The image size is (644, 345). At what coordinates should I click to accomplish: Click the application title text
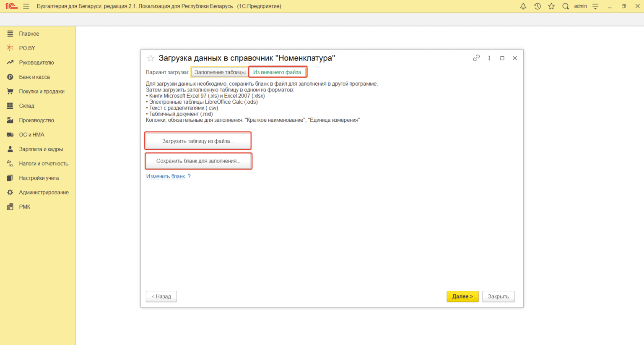click(159, 6)
